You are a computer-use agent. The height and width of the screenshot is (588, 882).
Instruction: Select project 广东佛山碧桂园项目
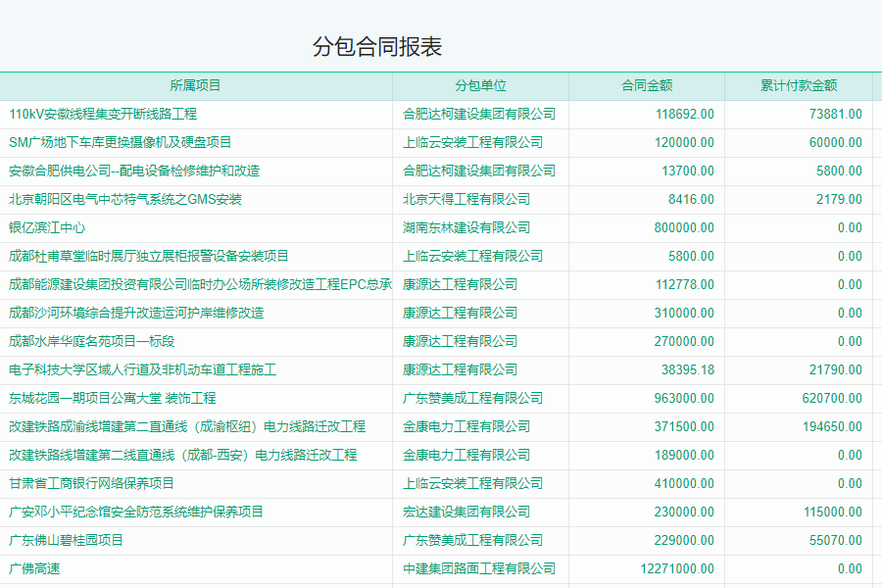click(x=66, y=540)
